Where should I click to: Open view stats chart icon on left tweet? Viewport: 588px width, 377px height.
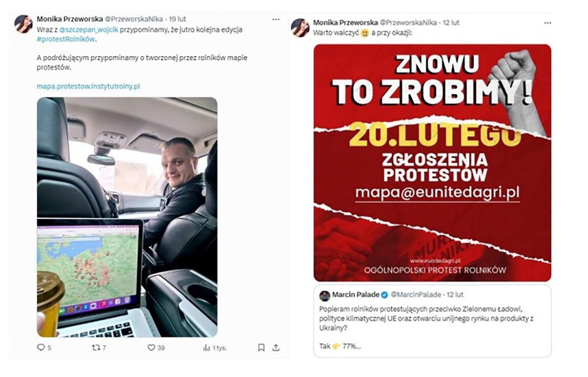coord(207,348)
